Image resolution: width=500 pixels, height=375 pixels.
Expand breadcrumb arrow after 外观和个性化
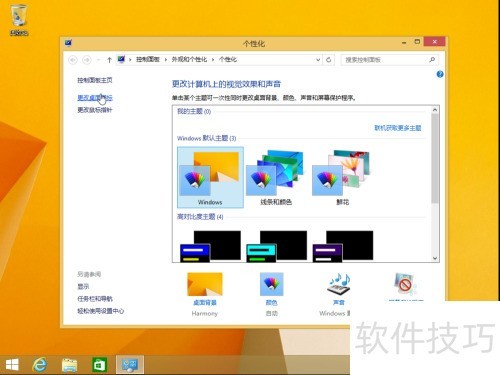tap(213, 60)
